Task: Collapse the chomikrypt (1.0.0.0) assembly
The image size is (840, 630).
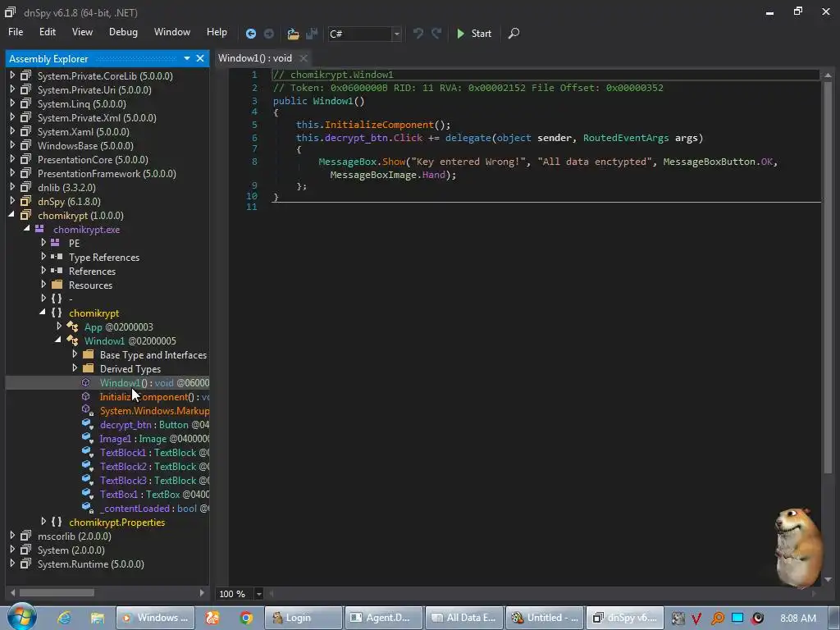Action: pos(11,215)
